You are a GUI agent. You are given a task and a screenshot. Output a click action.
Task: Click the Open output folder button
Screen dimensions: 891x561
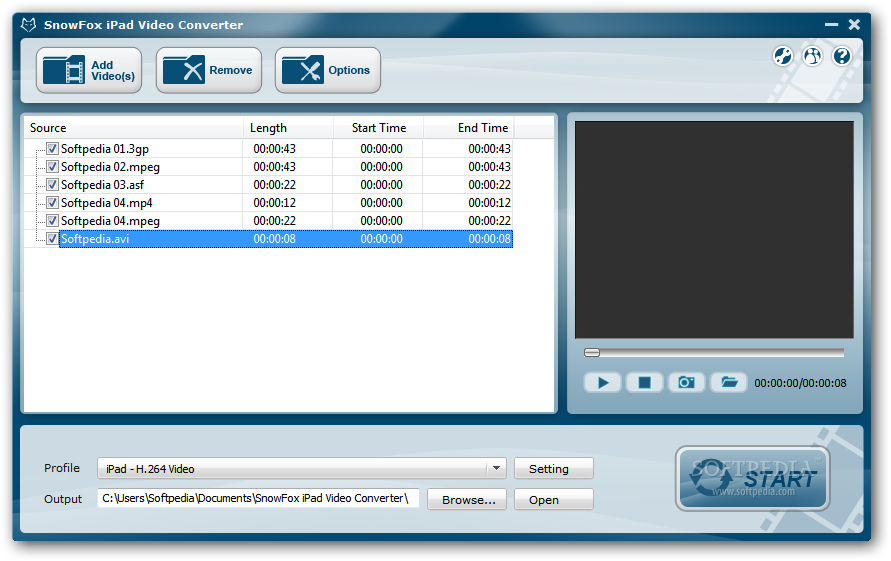tap(554, 500)
